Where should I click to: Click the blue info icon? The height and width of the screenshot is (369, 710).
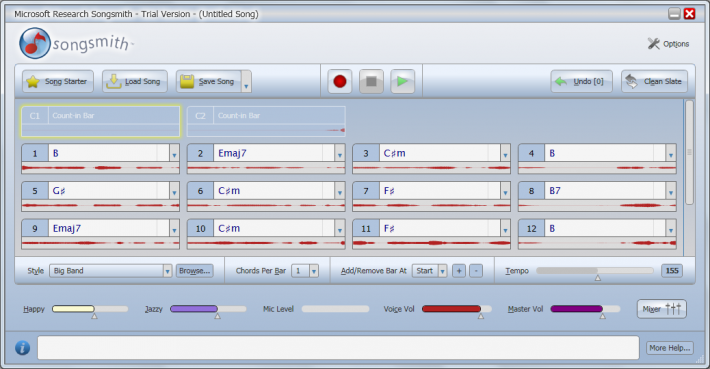point(22,348)
